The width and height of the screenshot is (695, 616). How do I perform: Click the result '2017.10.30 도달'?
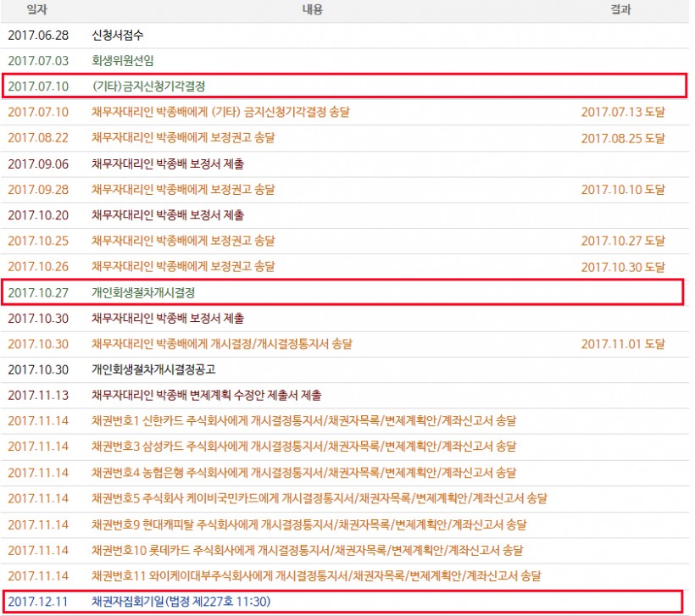pos(623,267)
